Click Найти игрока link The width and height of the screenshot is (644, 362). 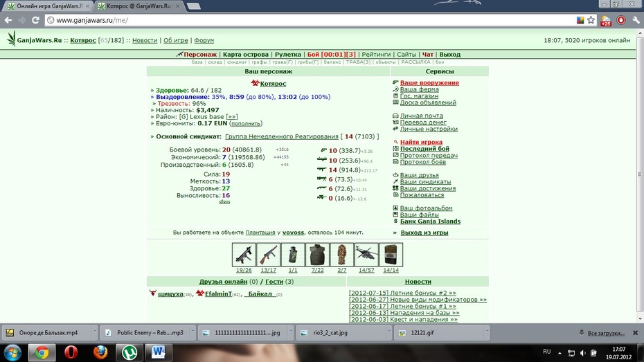pyautogui.click(x=422, y=142)
